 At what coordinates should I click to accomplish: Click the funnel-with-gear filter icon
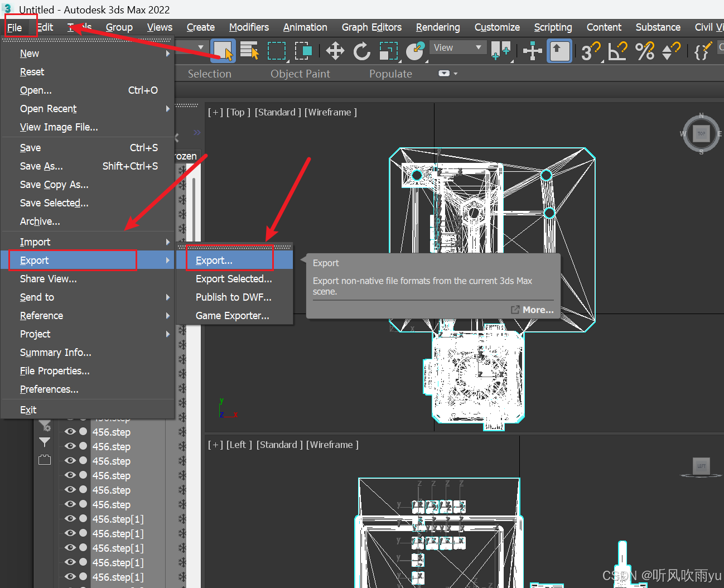pyautogui.click(x=45, y=426)
